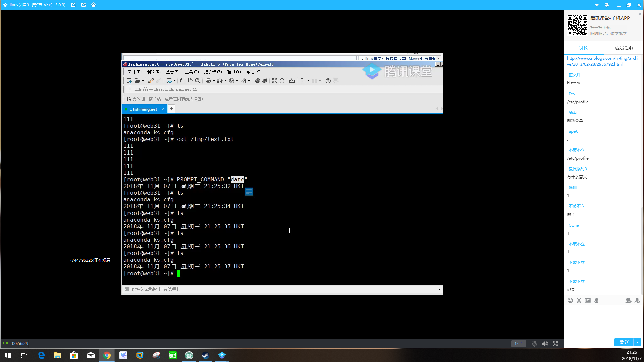This screenshot has width=644, height=362.
Task: Open 查看(V) menu in Xshell
Action: click(172, 72)
